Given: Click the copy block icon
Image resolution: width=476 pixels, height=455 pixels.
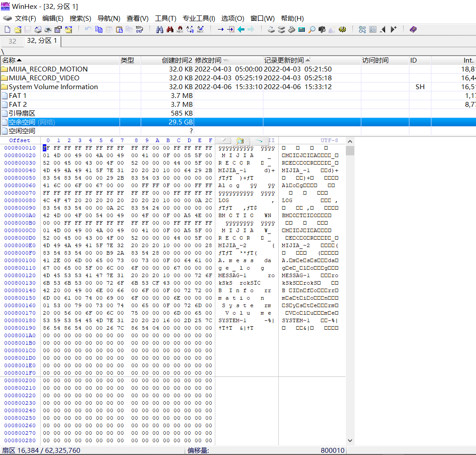Looking at the screenshot, I should tap(99, 30).
